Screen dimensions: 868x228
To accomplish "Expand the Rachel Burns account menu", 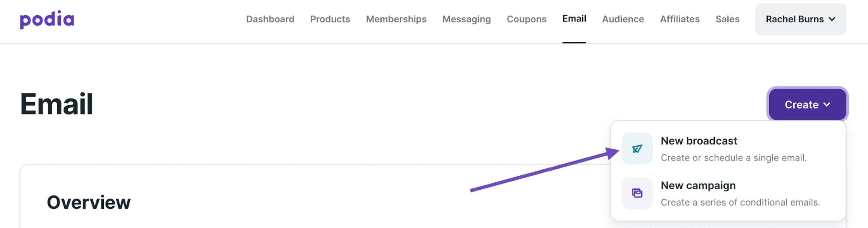I will 800,19.
